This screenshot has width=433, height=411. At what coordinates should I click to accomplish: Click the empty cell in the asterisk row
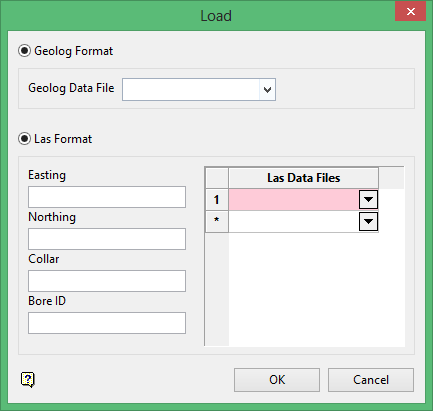click(x=294, y=221)
